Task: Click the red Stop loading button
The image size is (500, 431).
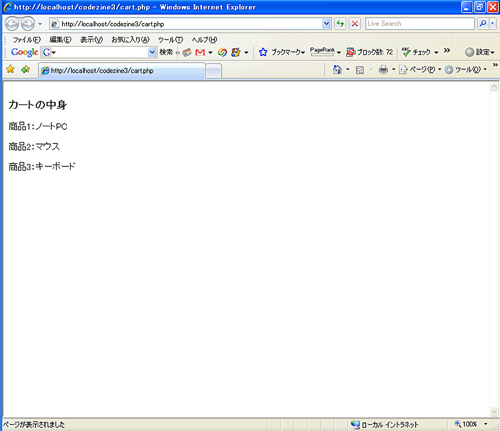Action: [x=355, y=24]
